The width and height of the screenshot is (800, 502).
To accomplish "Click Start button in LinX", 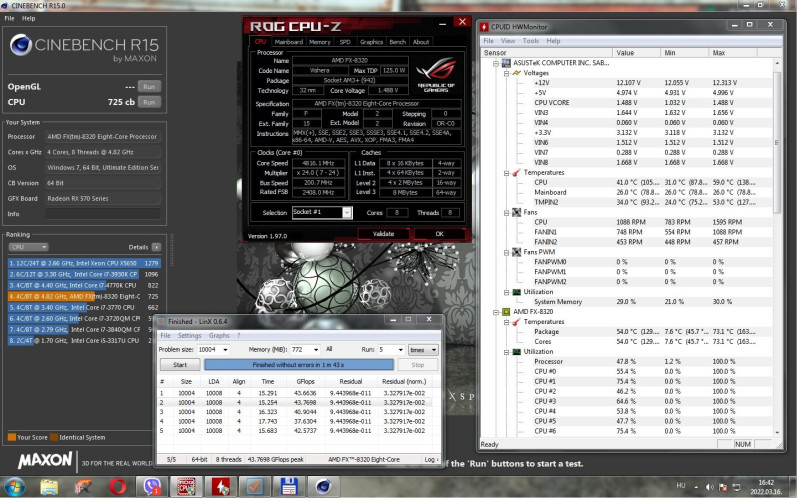I will click(180, 365).
